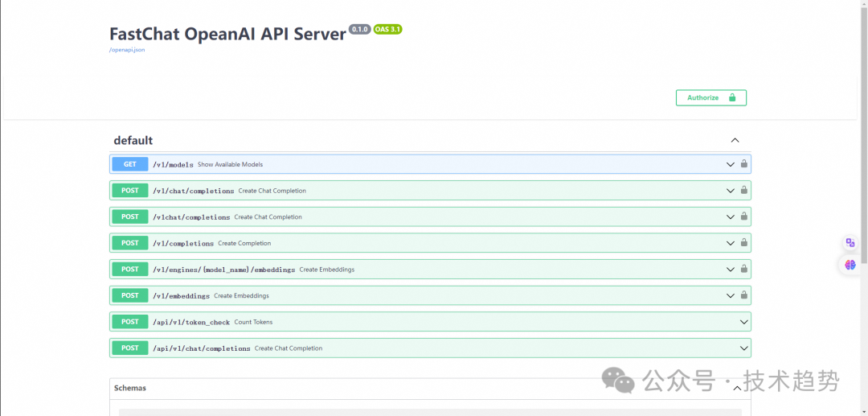Click the /api/v1/token_check path text
This screenshot has width=868, height=416.
(x=191, y=322)
